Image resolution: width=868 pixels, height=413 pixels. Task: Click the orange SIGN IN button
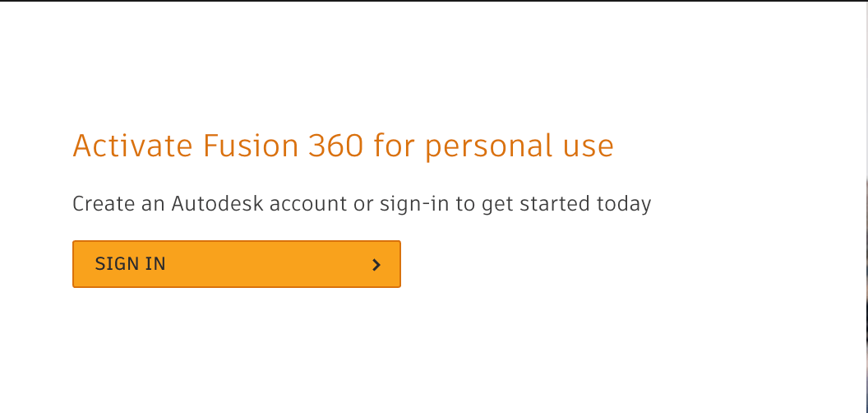[x=236, y=264]
